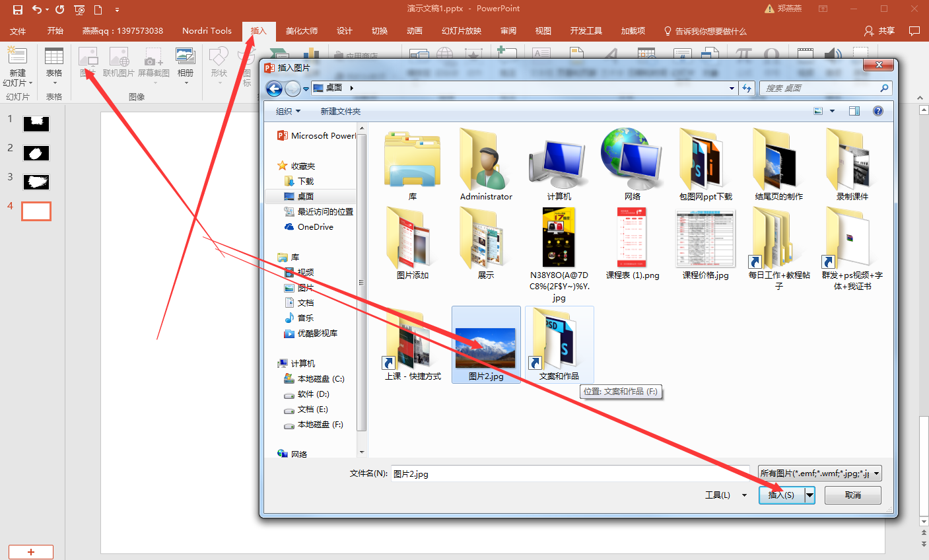Open the 组织 dropdown menu
Image resolution: width=929 pixels, height=560 pixels.
click(288, 112)
